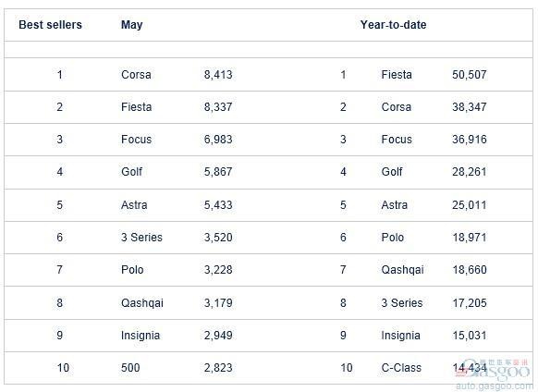
Task: Select the May 500 sales figure 2,823
Action: (218, 368)
